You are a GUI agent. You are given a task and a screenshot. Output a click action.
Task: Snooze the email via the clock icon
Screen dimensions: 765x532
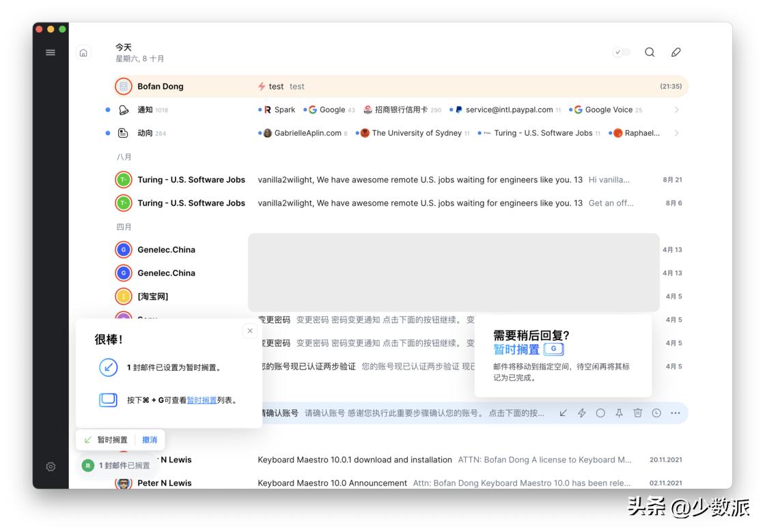pyautogui.click(x=656, y=412)
